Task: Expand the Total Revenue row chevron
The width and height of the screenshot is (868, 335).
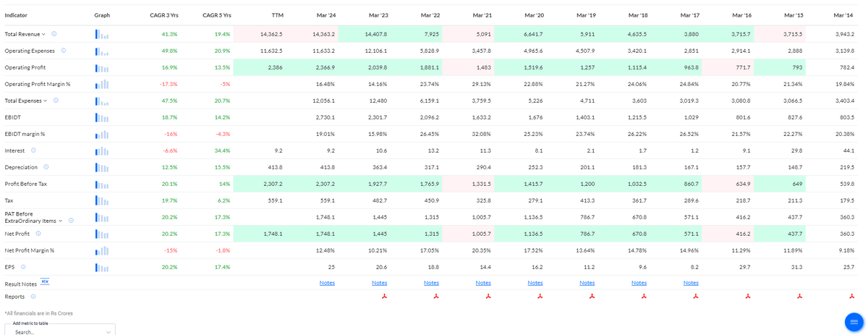Action: click(44, 34)
